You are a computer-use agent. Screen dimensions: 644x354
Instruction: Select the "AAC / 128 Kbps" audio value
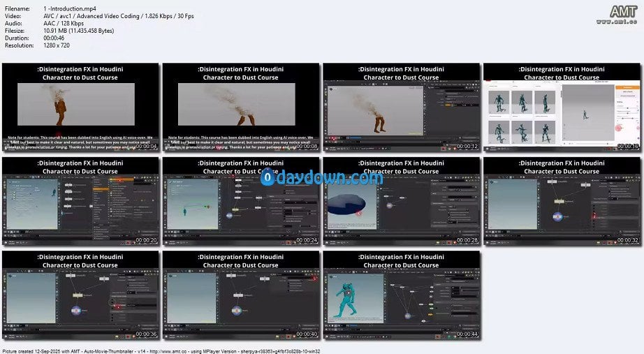click(64, 24)
